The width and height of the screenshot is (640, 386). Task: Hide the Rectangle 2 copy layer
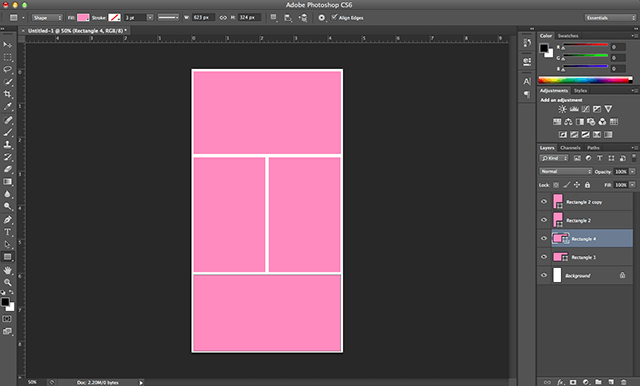544,202
